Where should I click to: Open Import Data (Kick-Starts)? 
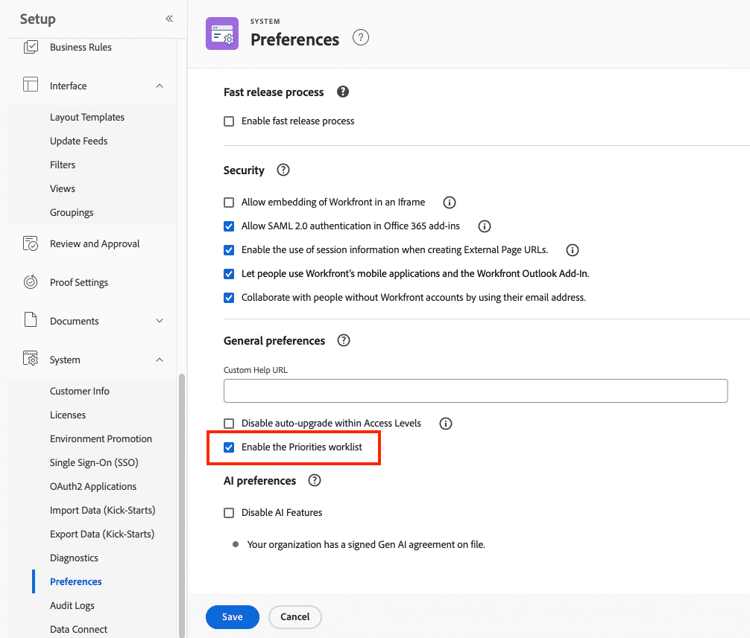(102, 510)
